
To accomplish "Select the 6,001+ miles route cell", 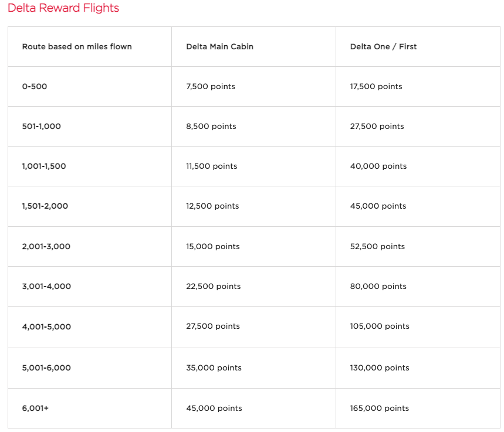I will pyautogui.click(x=35, y=408).
